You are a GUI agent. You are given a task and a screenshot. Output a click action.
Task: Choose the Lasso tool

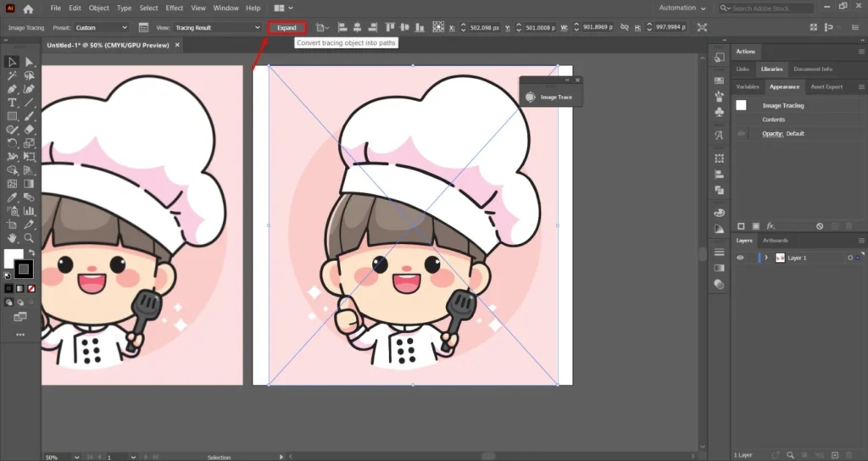pyautogui.click(x=29, y=75)
